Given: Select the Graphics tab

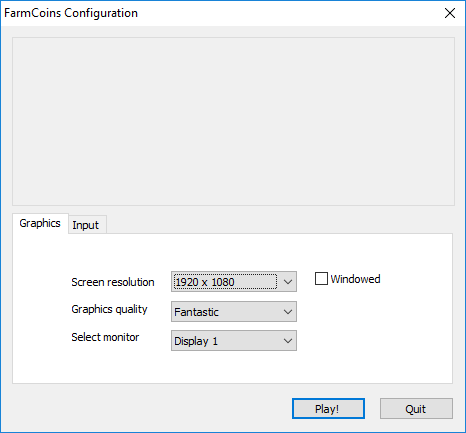Looking at the screenshot, I should coord(40,223).
